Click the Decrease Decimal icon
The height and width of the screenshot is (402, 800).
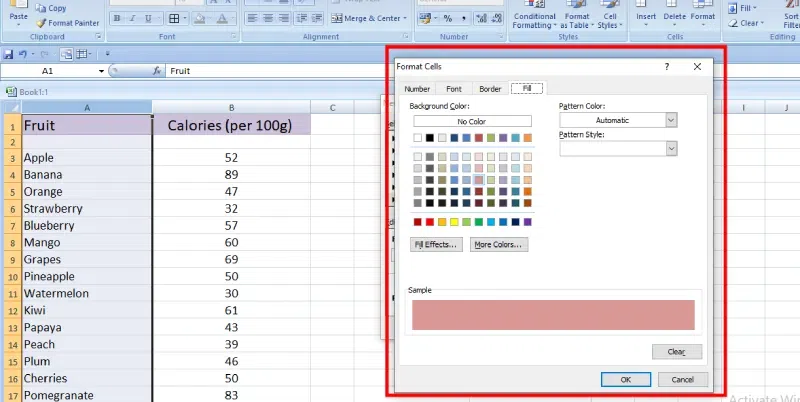pos(495,18)
